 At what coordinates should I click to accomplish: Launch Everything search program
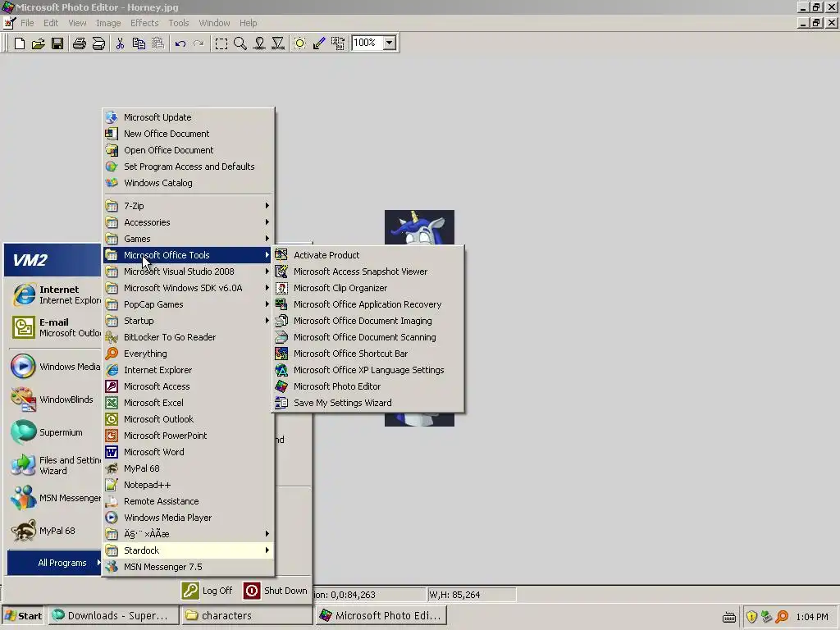[188, 354]
